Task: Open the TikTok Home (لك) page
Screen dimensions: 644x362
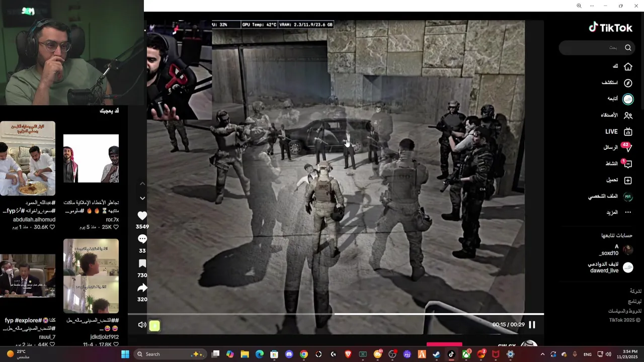Action: click(623, 66)
